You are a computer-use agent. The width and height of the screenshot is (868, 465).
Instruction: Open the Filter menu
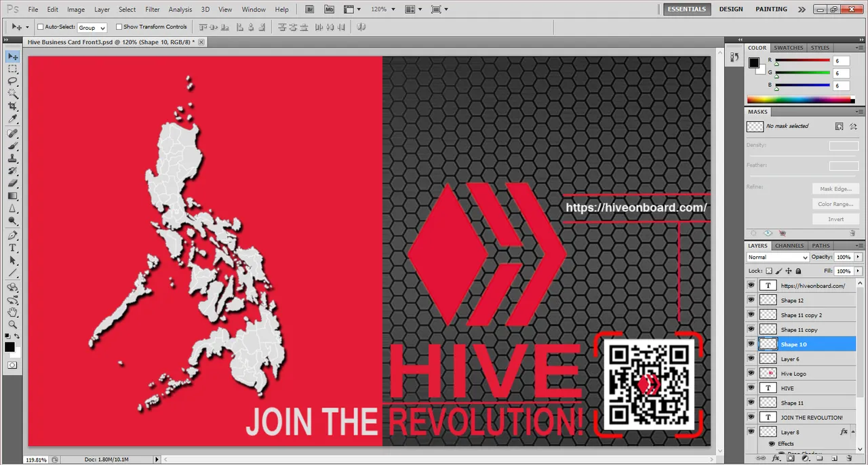[153, 9]
